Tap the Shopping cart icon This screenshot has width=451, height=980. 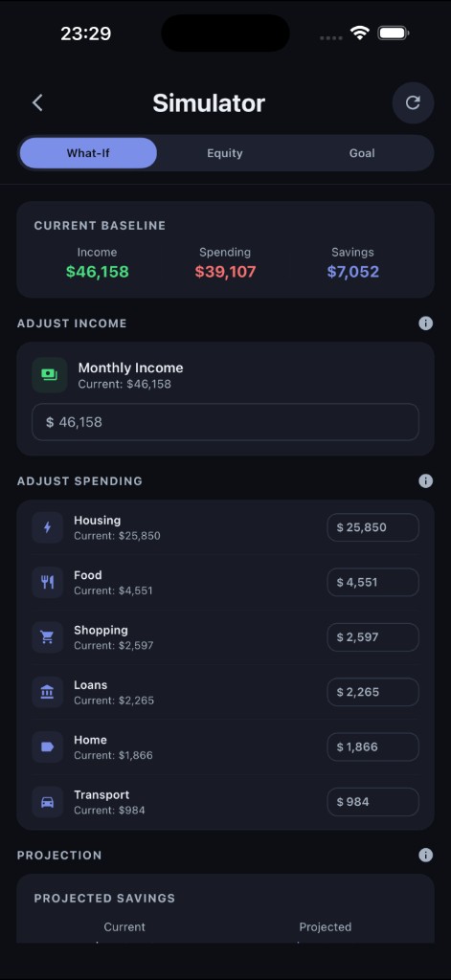[x=48, y=636]
